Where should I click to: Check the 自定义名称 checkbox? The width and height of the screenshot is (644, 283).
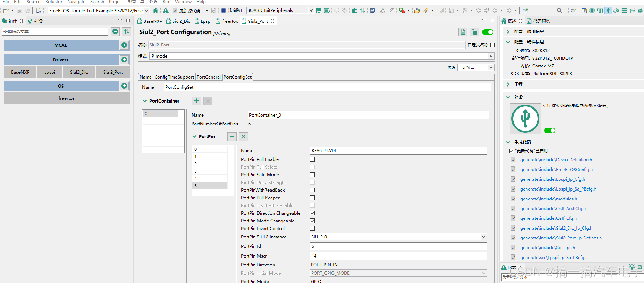(x=493, y=45)
